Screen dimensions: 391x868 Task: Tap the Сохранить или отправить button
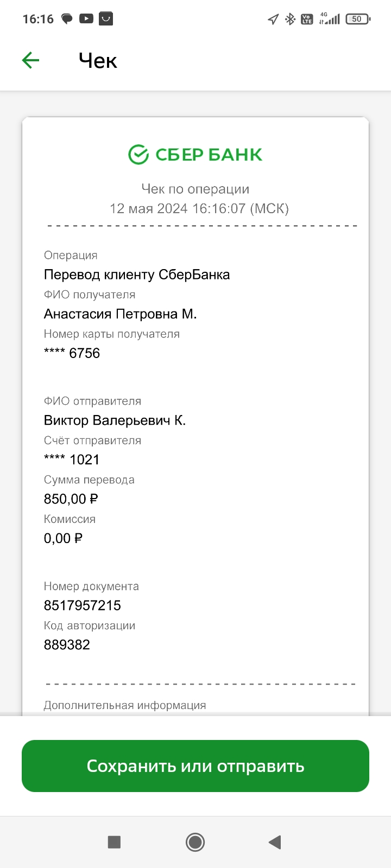click(195, 766)
